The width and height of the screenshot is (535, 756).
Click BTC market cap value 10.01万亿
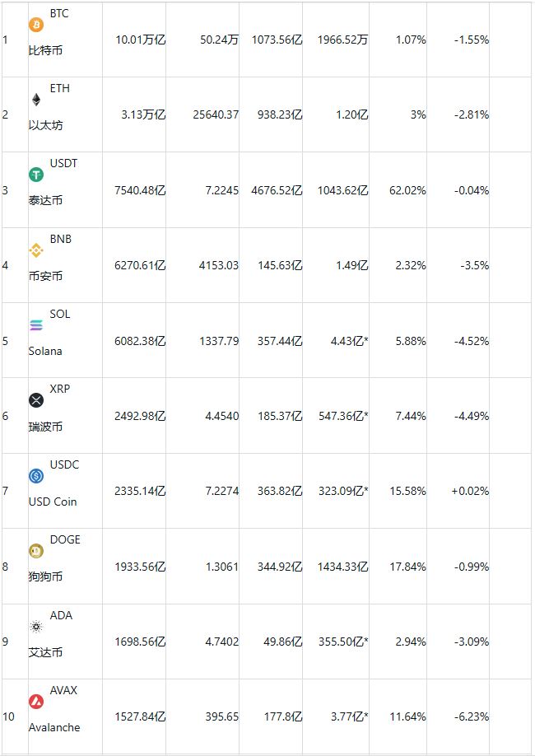140,40
